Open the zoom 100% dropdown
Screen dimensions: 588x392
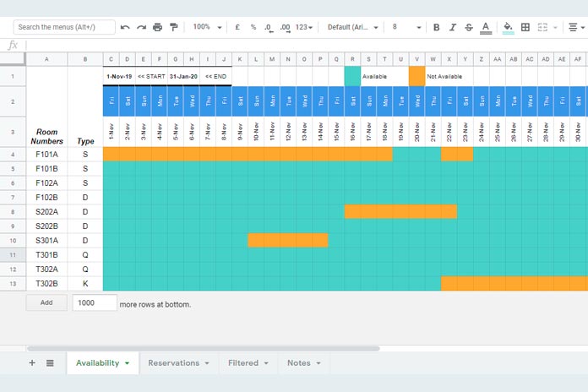click(x=207, y=27)
